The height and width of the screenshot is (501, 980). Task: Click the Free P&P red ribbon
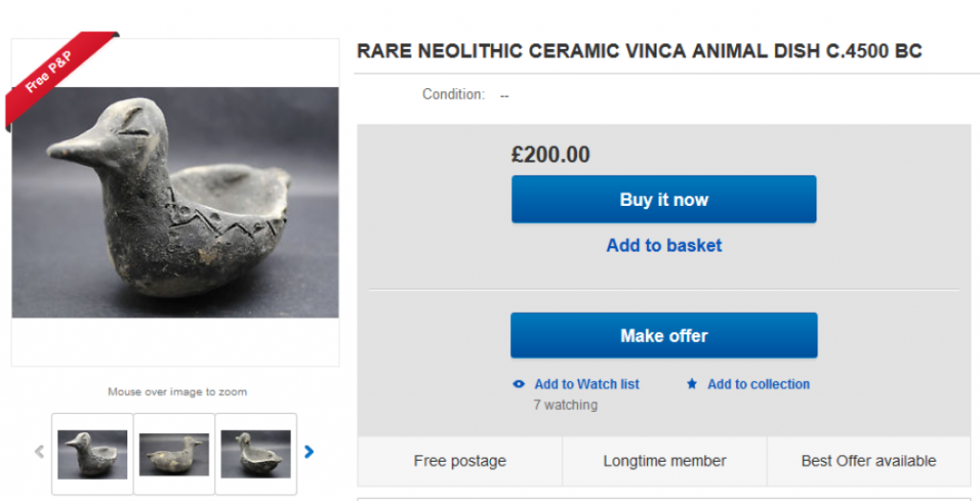coord(57,74)
